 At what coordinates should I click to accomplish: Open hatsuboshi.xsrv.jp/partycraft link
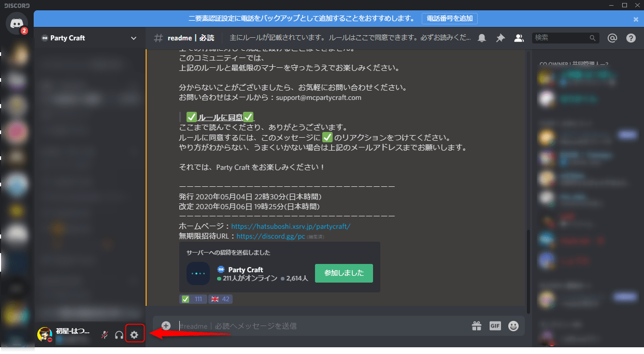[291, 226]
